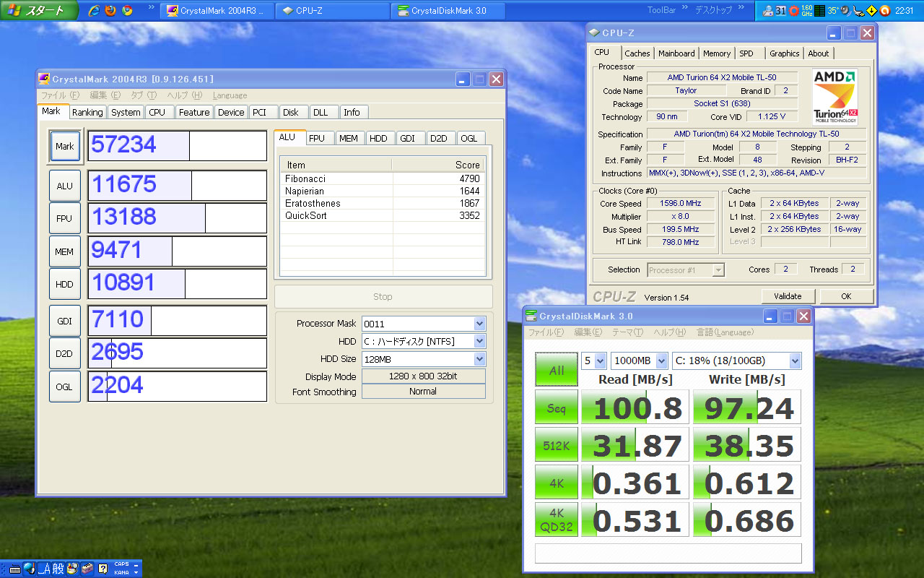Open the Memory tab in CPU-Z
924x578 pixels.
coord(717,53)
